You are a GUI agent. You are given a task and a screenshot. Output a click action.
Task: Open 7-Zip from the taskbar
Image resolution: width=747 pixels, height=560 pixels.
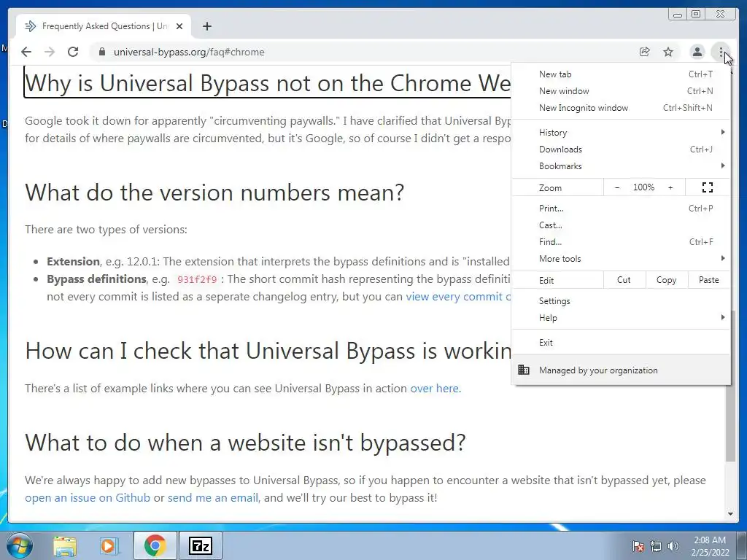[x=201, y=545]
